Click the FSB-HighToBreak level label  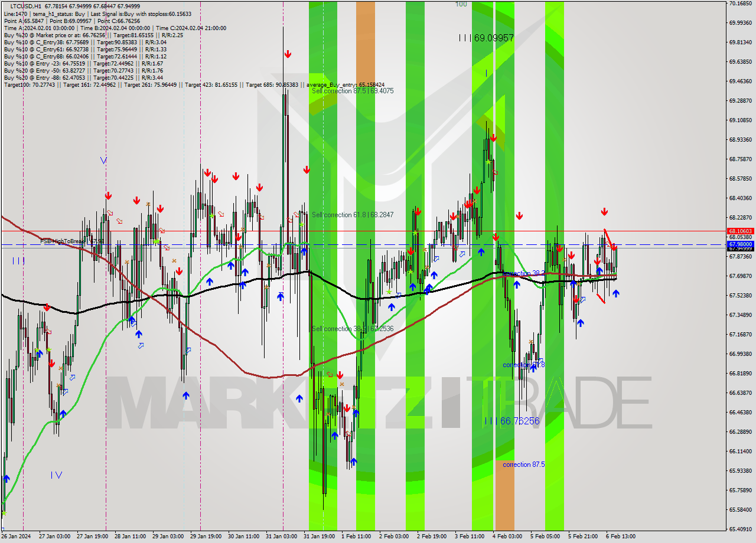pos(71,241)
